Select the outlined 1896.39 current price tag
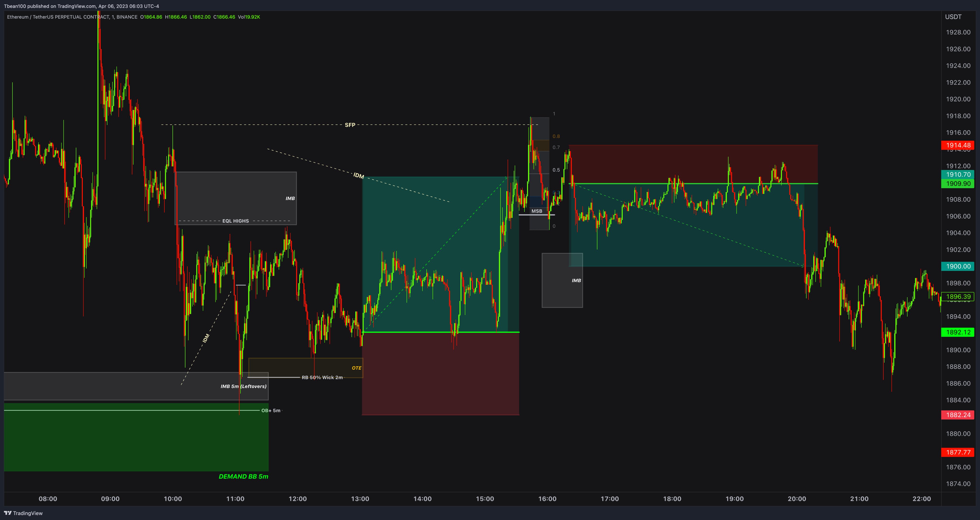This screenshot has width=980, height=520. click(958, 296)
